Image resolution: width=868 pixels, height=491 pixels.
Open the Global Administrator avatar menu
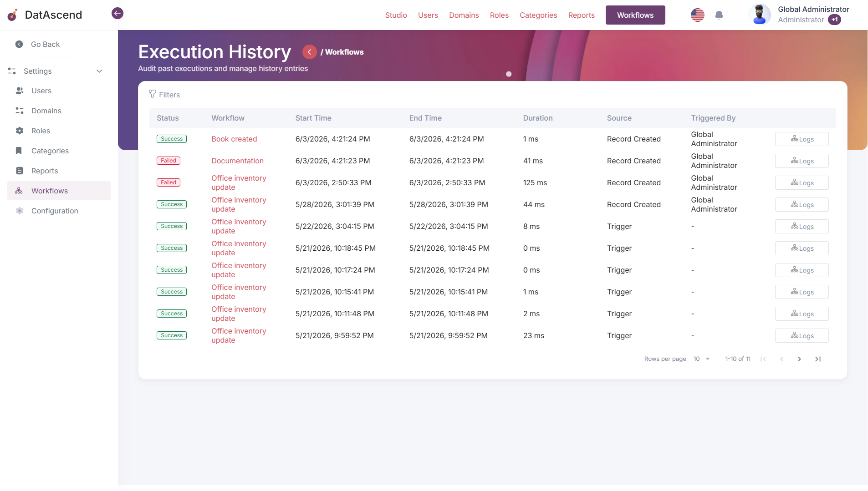pos(759,15)
